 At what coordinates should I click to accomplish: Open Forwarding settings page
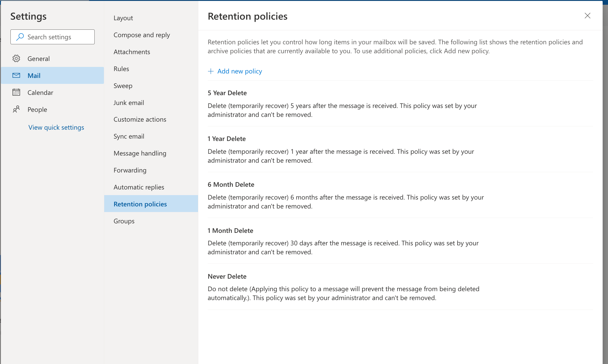(x=130, y=170)
